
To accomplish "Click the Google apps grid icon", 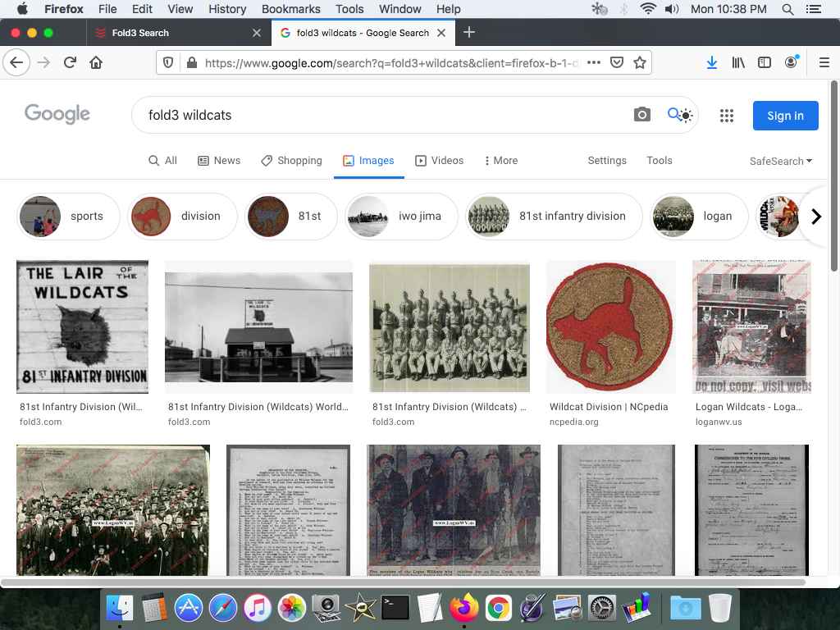I will (726, 116).
